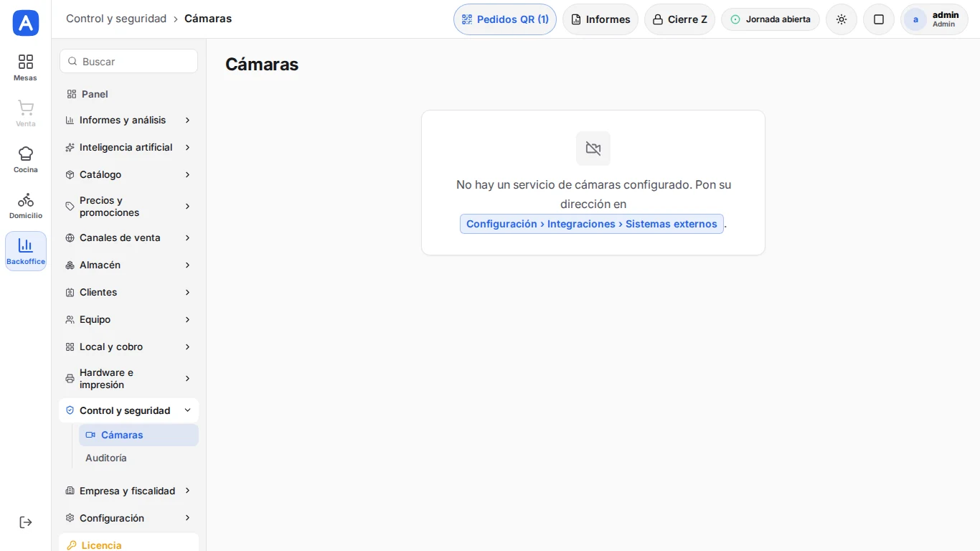Expand the Equipo chevron
Viewport: 980px width, 551px height.
pos(187,319)
